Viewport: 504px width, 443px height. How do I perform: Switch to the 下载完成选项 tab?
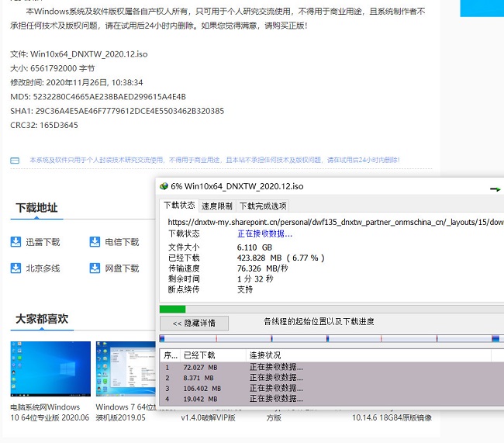pyautogui.click(x=263, y=206)
